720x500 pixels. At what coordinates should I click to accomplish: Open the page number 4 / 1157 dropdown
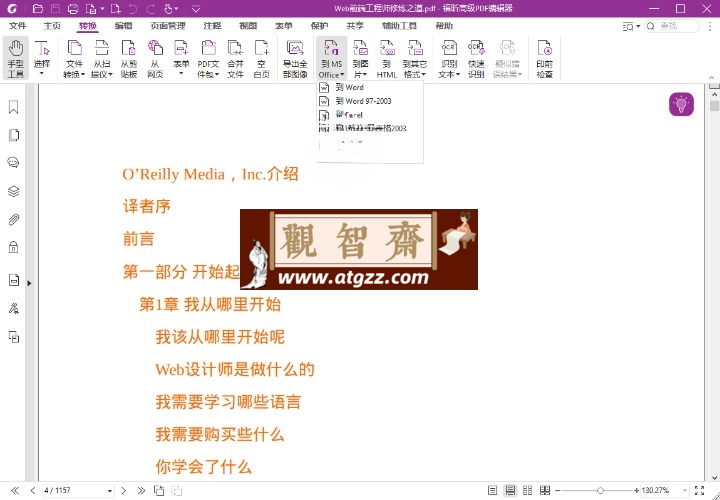[x=110, y=491]
